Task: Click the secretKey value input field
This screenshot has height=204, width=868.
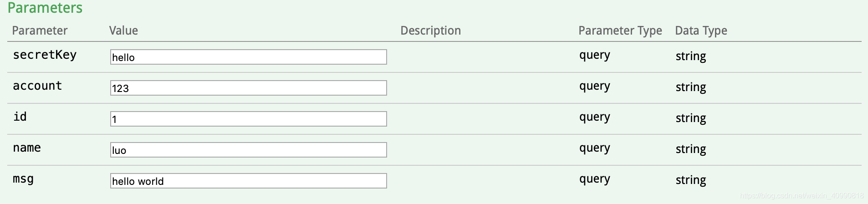Action: pos(248,57)
